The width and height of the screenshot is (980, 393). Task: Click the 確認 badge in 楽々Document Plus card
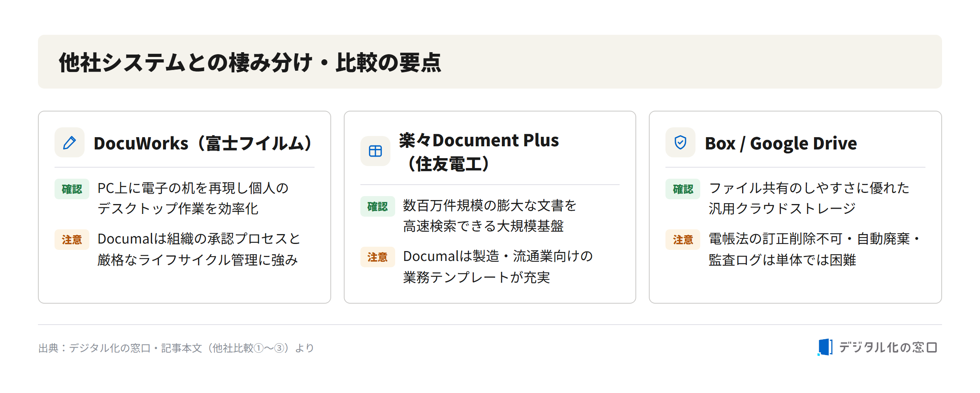click(377, 206)
